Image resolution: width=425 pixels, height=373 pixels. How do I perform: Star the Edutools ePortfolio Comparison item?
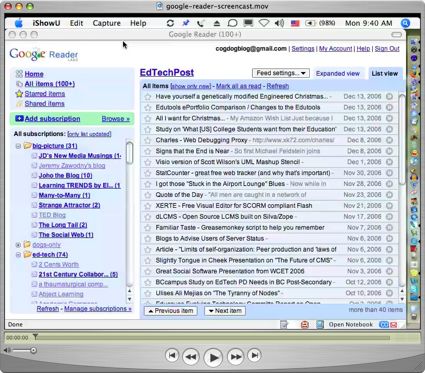tap(148, 108)
